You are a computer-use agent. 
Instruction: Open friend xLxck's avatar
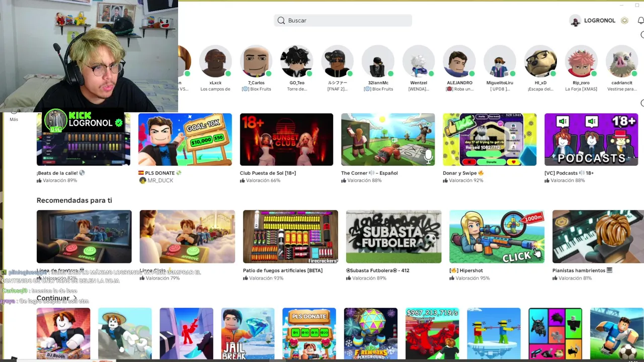pos(215,62)
